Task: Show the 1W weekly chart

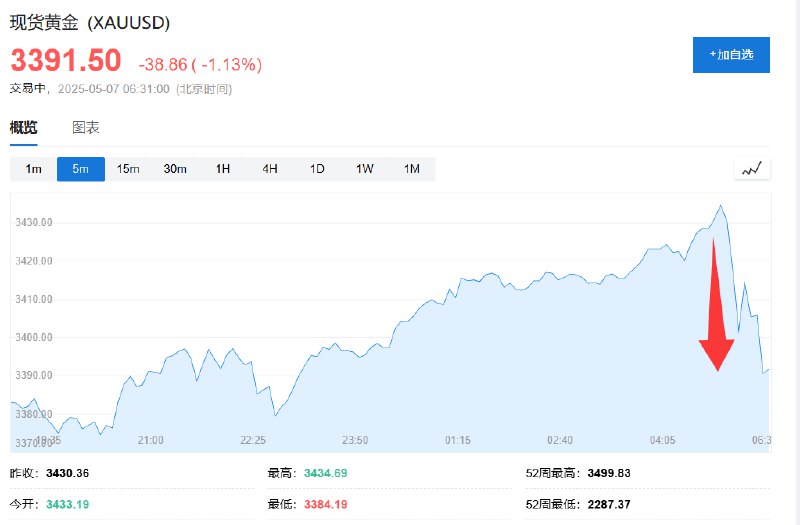Action: [x=365, y=169]
